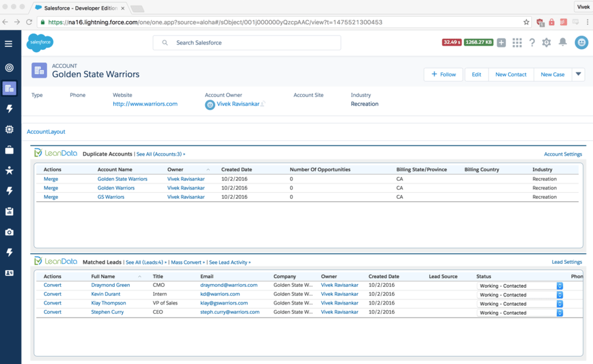Switch to the Salesforce Developer Edition tab
The width and height of the screenshot is (593, 364).
(81, 8)
